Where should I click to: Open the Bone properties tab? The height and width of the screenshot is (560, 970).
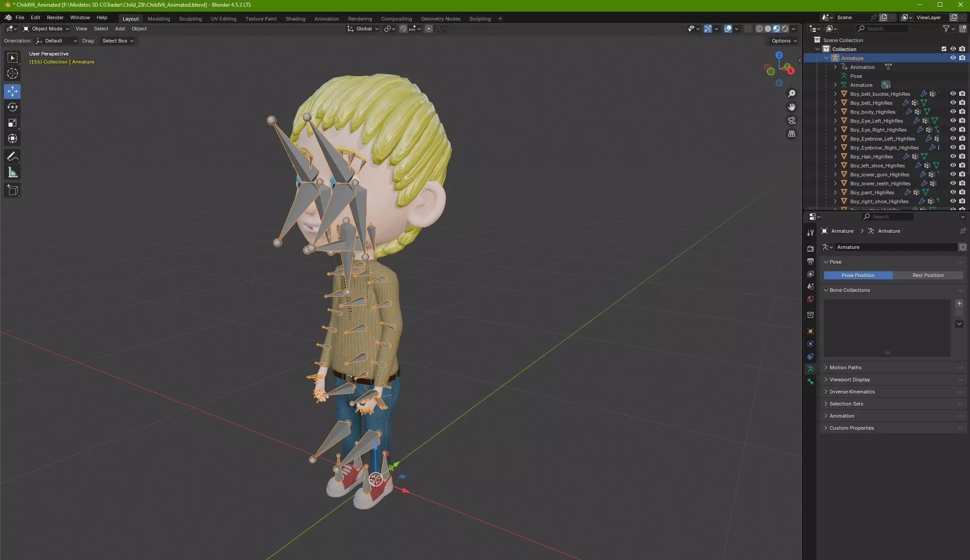[810, 381]
